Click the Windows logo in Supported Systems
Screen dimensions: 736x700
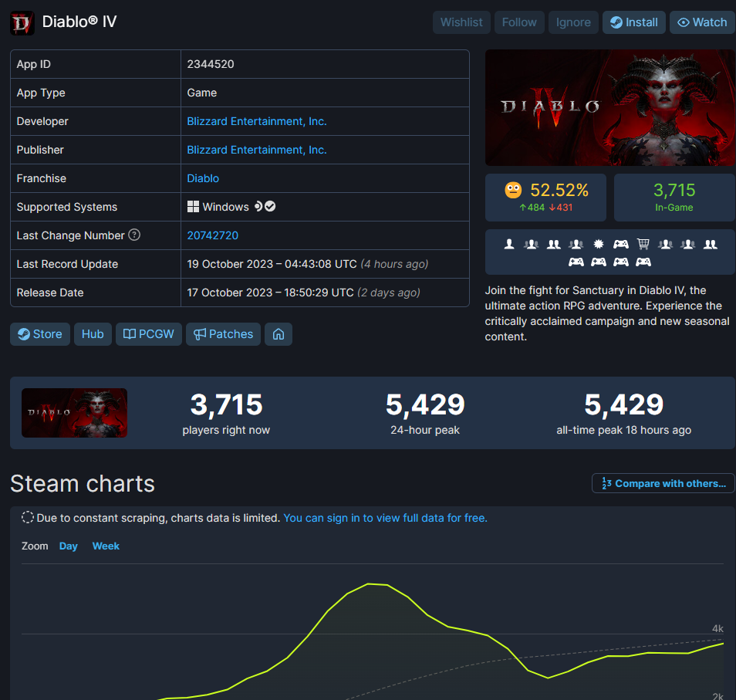[x=194, y=207]
